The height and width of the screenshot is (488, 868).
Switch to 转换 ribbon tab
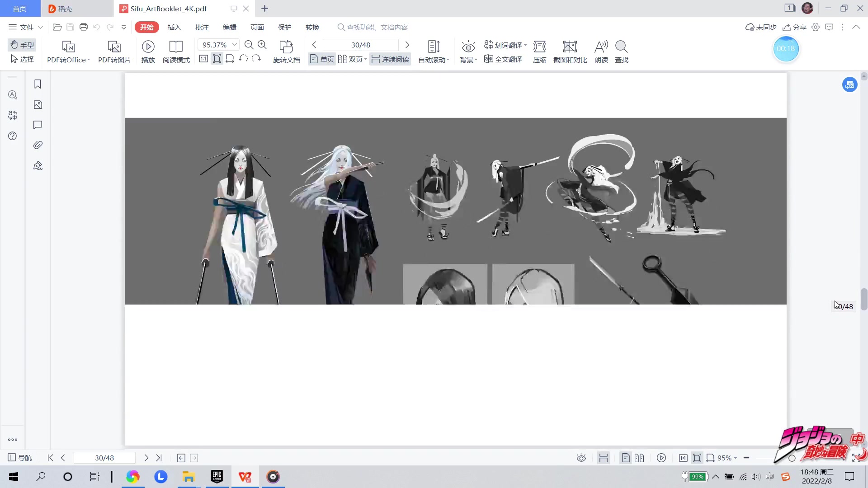[x=312, y=27]
